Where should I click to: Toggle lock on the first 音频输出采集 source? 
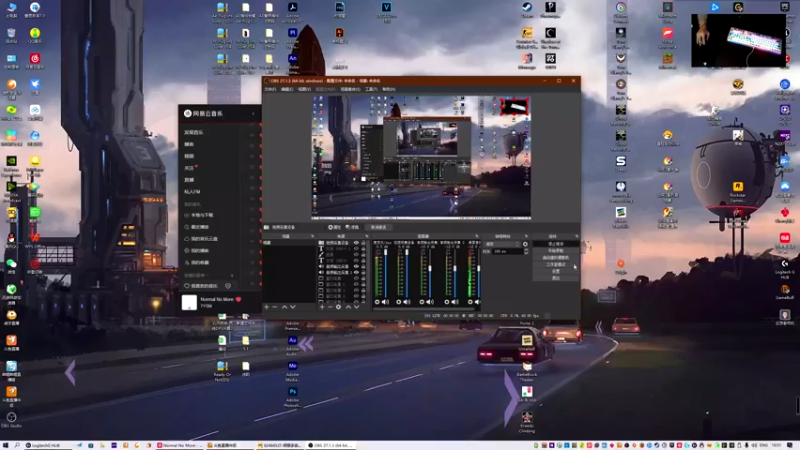tap(363, 266)
